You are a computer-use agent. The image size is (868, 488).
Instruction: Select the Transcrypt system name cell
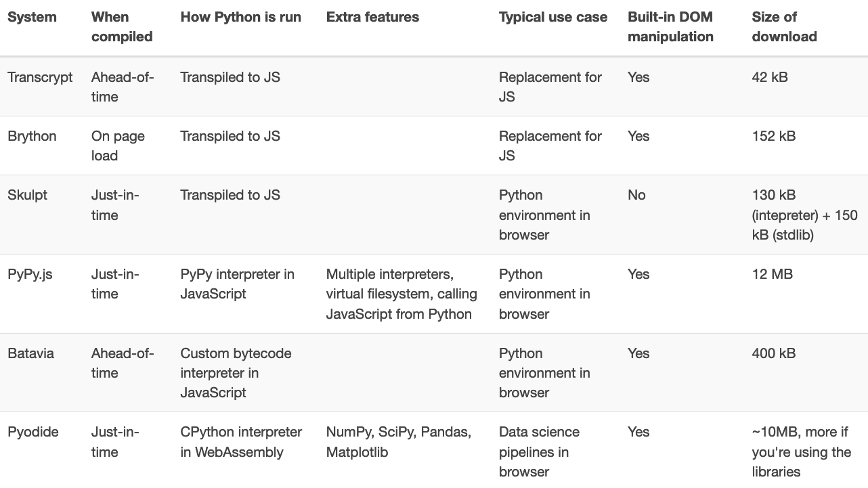[40, 77]
